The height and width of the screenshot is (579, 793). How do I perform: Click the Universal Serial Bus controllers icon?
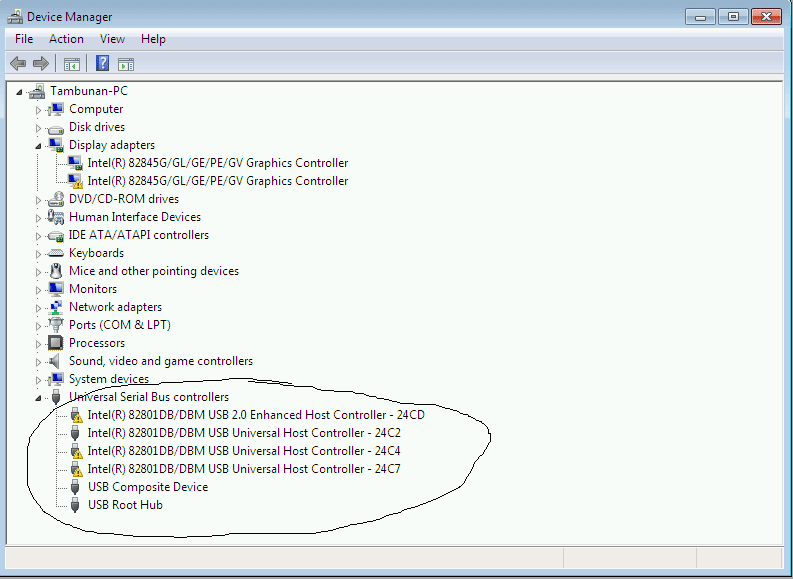[56, 397]
